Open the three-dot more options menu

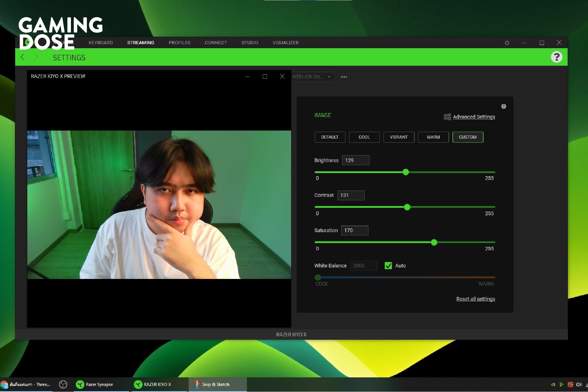344,77
